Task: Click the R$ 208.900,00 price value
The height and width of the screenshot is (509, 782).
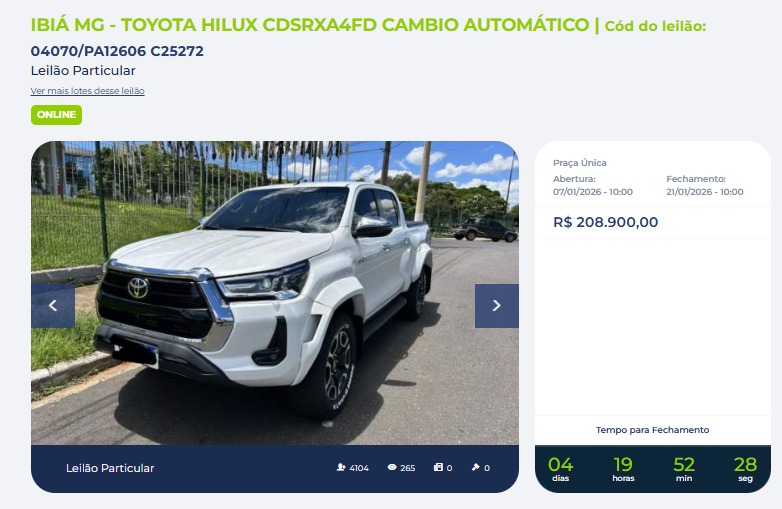Action: (605, 222)
